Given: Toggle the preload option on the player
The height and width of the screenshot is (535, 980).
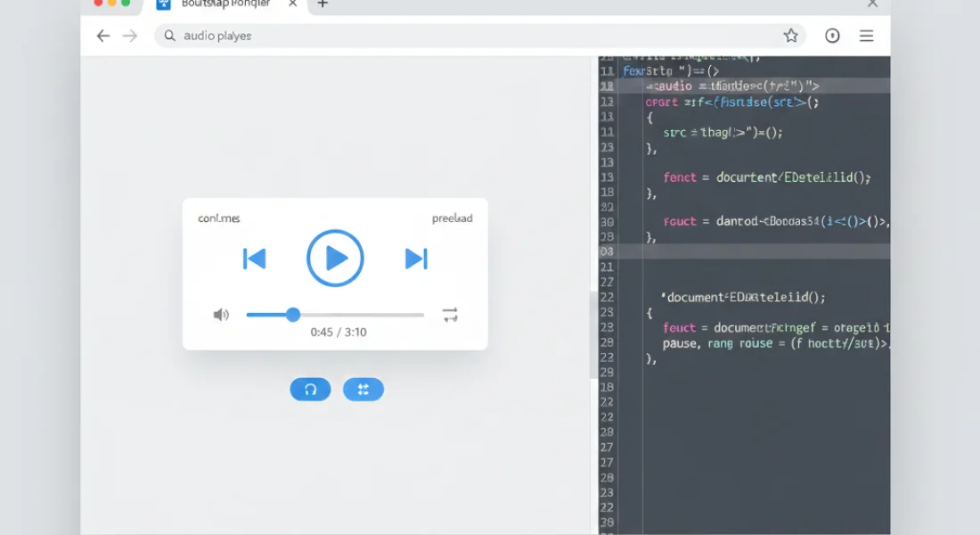Looking at the screenshot, I should (453, 218).
